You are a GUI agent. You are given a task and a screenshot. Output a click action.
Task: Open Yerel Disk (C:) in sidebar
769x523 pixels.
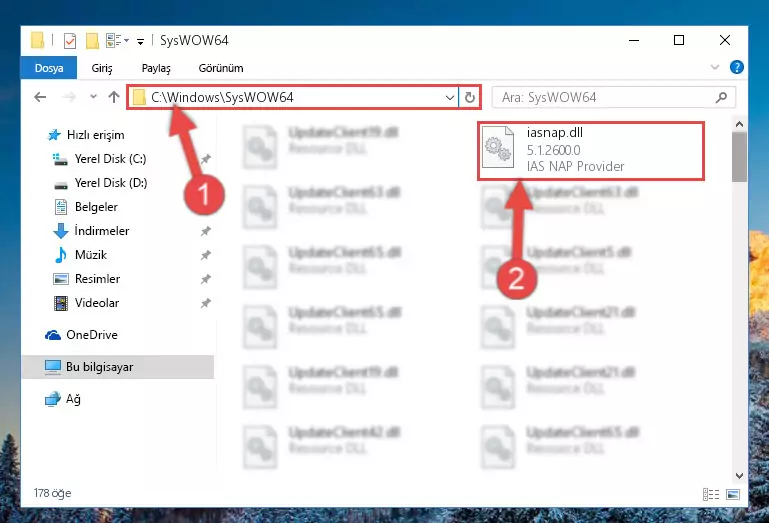[x=100, y=159]
